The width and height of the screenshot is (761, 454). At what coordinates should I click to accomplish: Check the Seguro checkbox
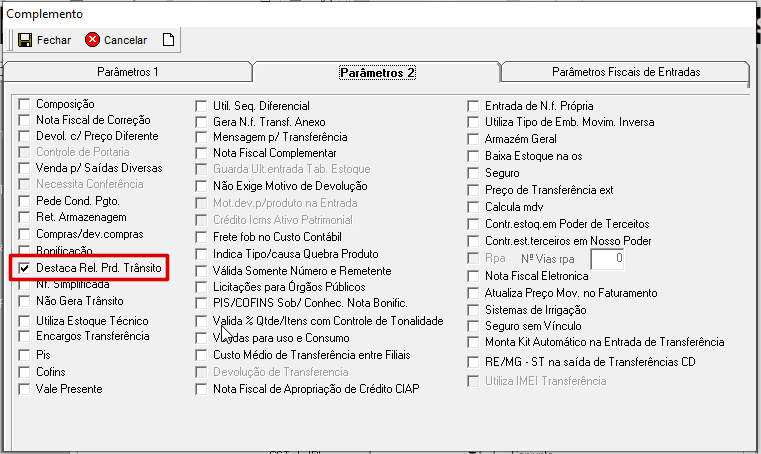coord(473,173)
